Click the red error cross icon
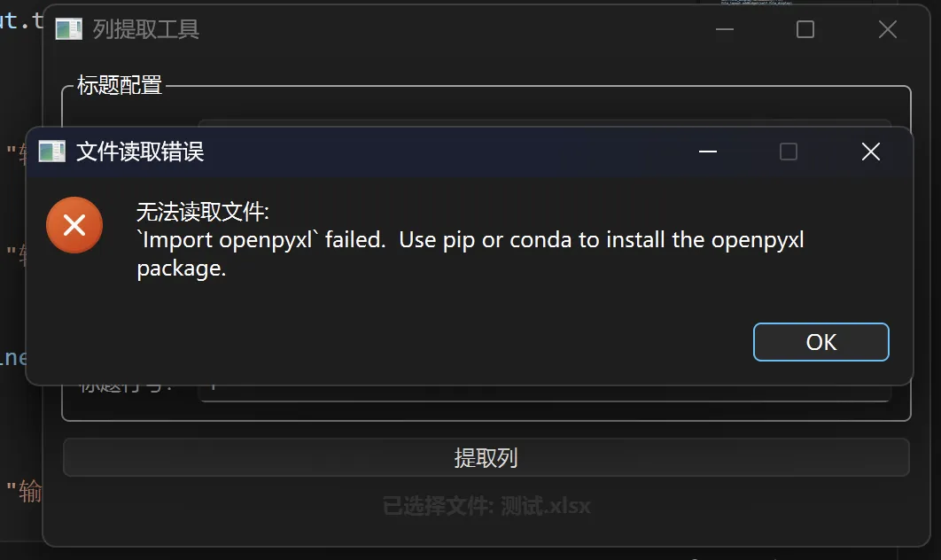The image size is (941, 560). (74, 225)
